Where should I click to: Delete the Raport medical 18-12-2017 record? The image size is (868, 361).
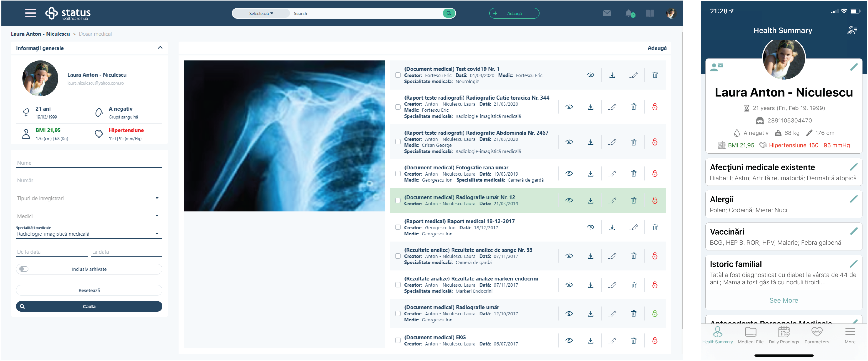pos(655,227)
